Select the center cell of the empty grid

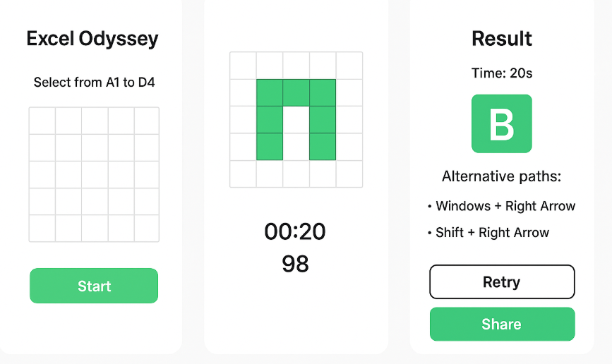pos(95,174)
